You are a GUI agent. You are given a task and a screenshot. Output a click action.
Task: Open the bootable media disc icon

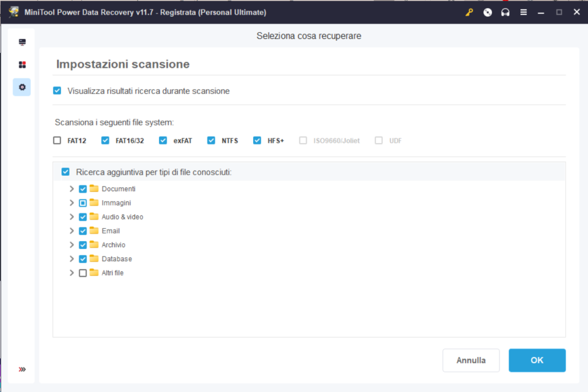[488, 13]
